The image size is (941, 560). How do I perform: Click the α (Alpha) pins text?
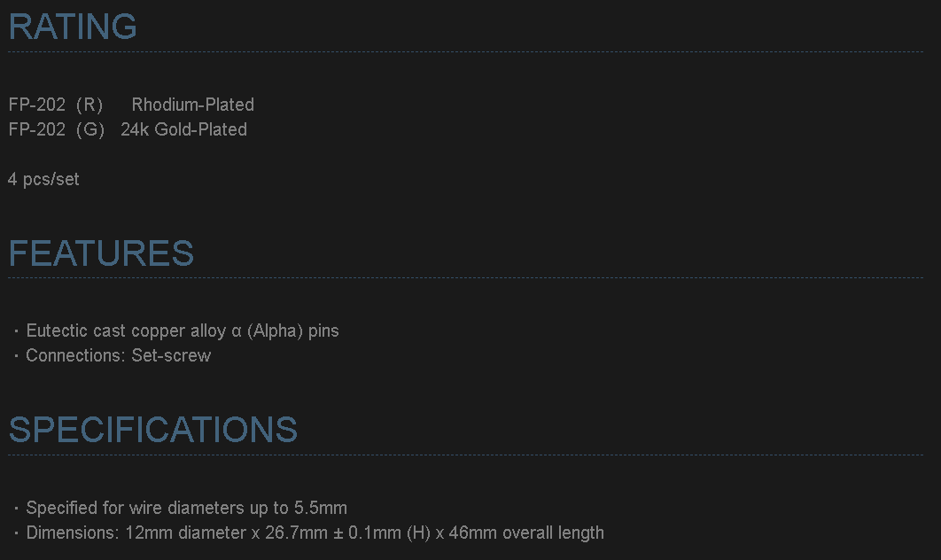coord(285,331)
